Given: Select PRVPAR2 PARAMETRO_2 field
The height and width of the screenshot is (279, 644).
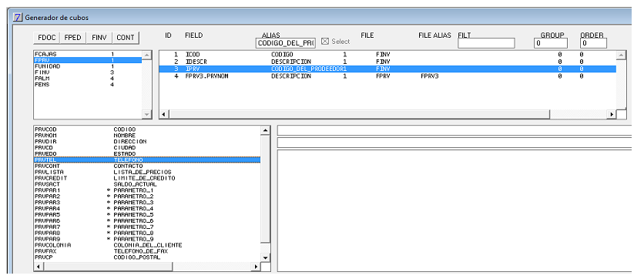Looking at the screenshot, I should coord(147,197).
